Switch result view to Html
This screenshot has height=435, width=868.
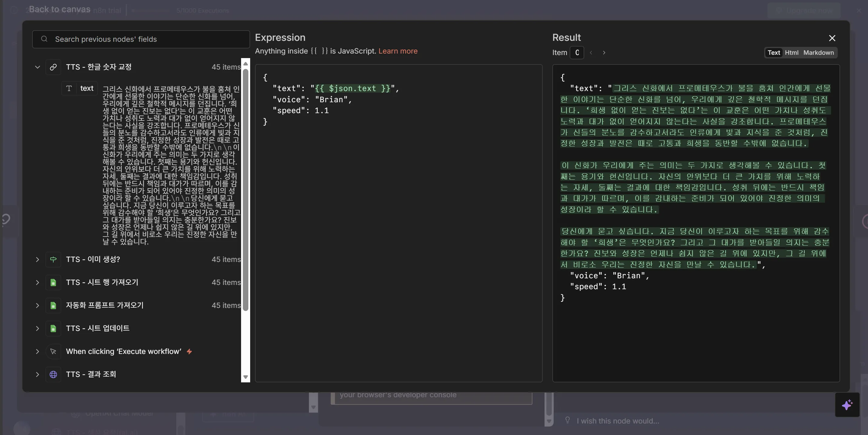pos(791,53)
